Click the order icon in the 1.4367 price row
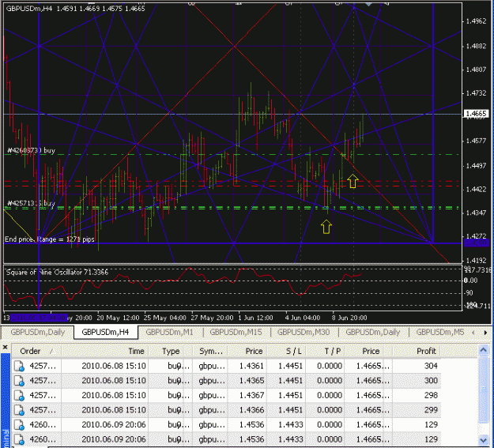This screenshot has height=448, width=494. (19, 395)
